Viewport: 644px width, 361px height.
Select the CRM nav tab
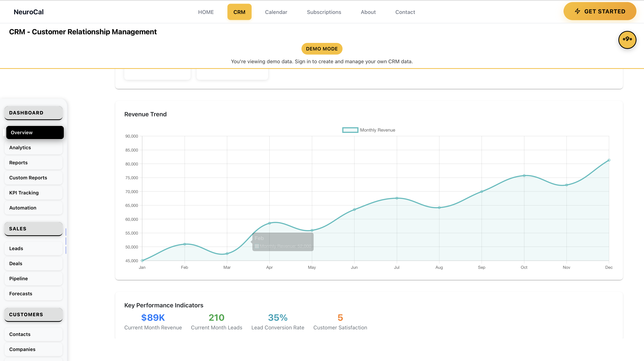tap(239, 12)
